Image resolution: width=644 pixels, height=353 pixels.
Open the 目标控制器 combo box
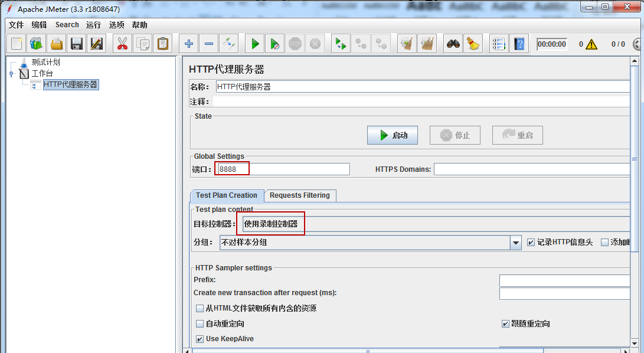coord(436,224)
